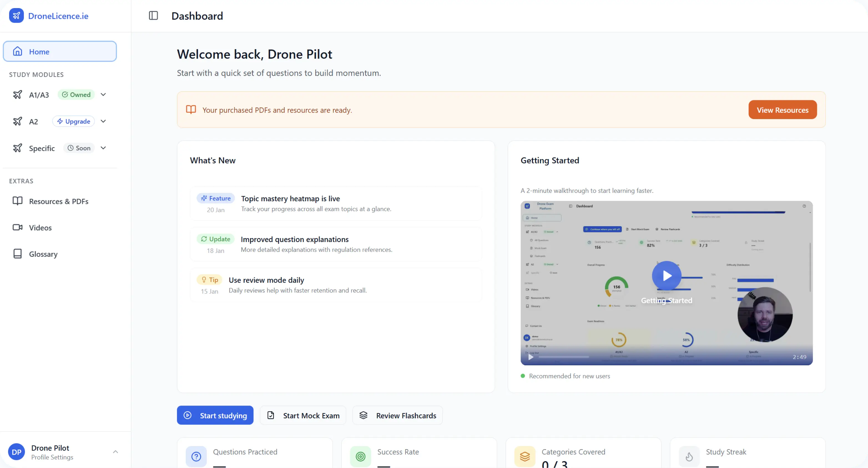Toggle the sidebar panel icon
Screen dimensions: 868x468
coord(153,16)
